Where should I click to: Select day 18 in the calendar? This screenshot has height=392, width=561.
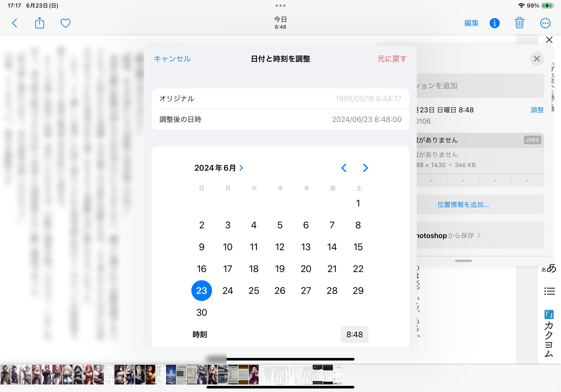coord(254,269)
